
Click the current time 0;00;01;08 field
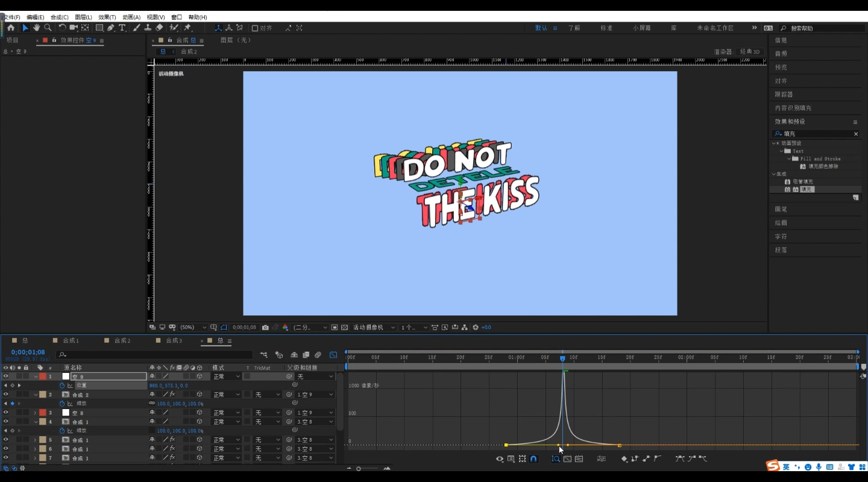click(28, 352)
